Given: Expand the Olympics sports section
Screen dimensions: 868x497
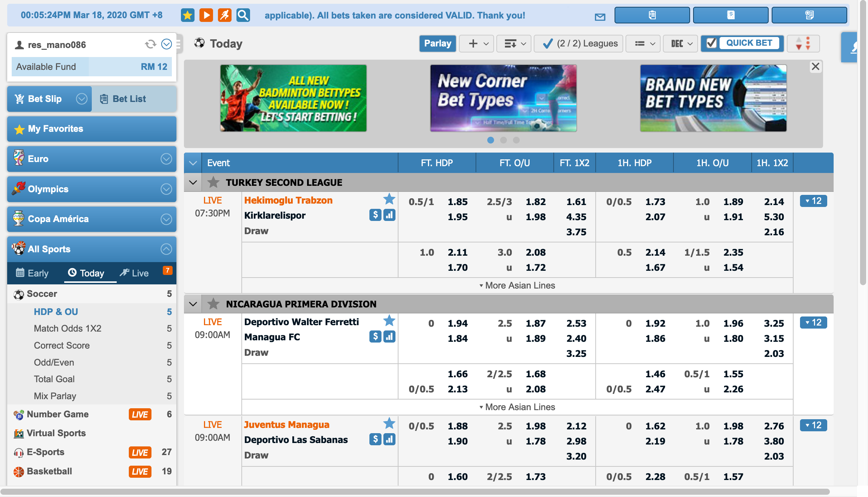Looking at the screenshot, I should click(167, 189).
